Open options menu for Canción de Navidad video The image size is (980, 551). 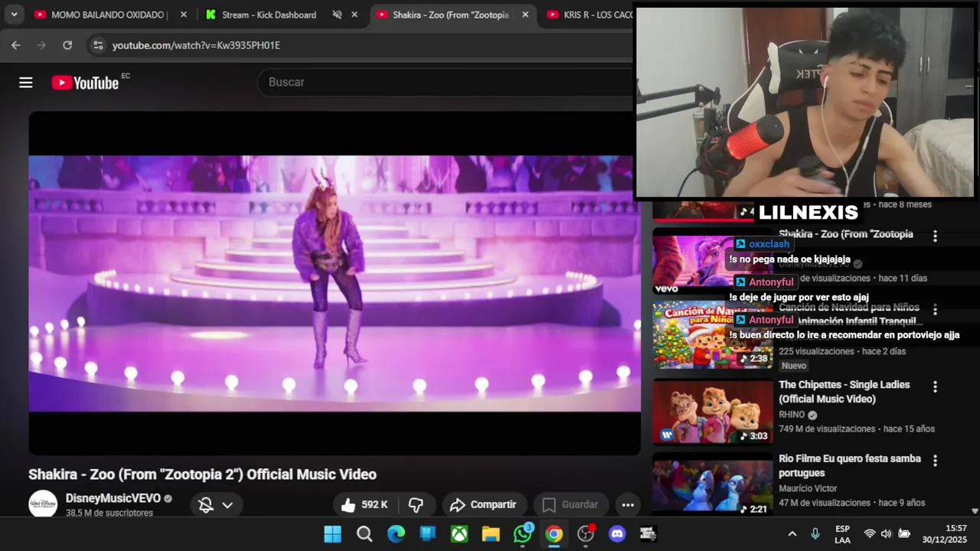pyautogui.click(x=935, y=310)
